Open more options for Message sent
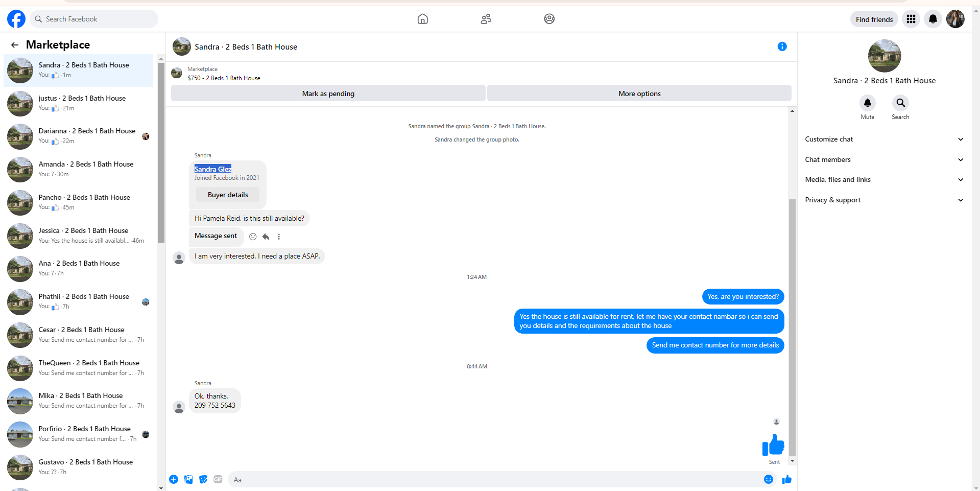Viewport: 980px width, 491px height. point(279,237)
